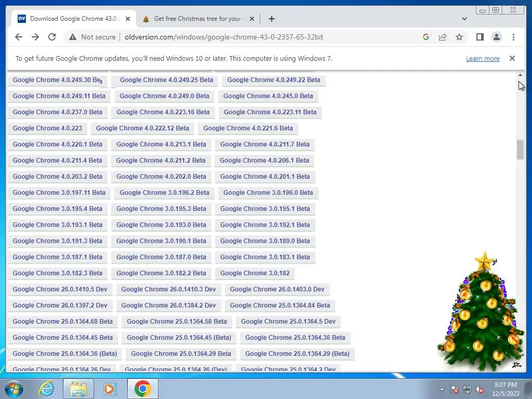
Task: Show hidden tray icons
Action: pos(442,389)
